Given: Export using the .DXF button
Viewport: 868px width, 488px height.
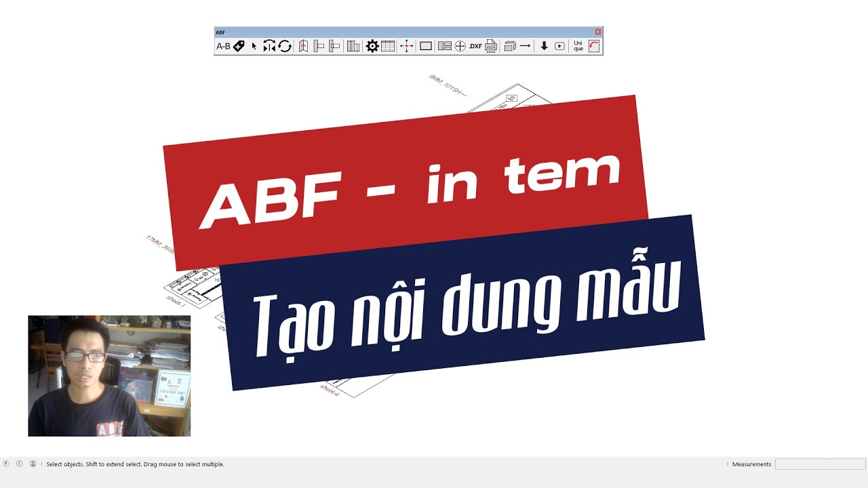Looking at the screenshot, I should (475, 46).
